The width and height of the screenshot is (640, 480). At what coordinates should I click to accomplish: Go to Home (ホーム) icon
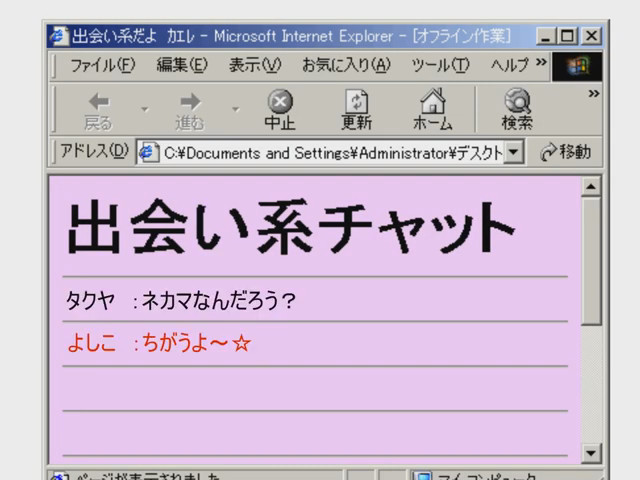point(432,101)
